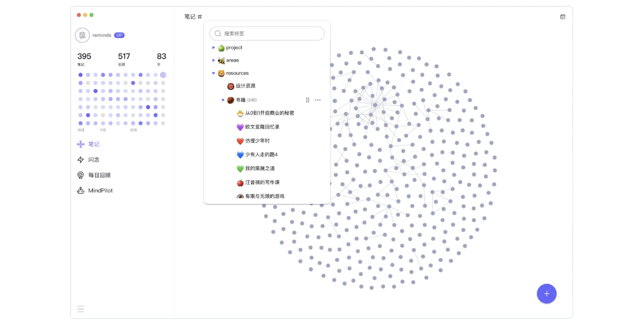Screen dimensions: 644x322
Task: Click the drag handle next to 书籍
Action: [x=307, y=100]
